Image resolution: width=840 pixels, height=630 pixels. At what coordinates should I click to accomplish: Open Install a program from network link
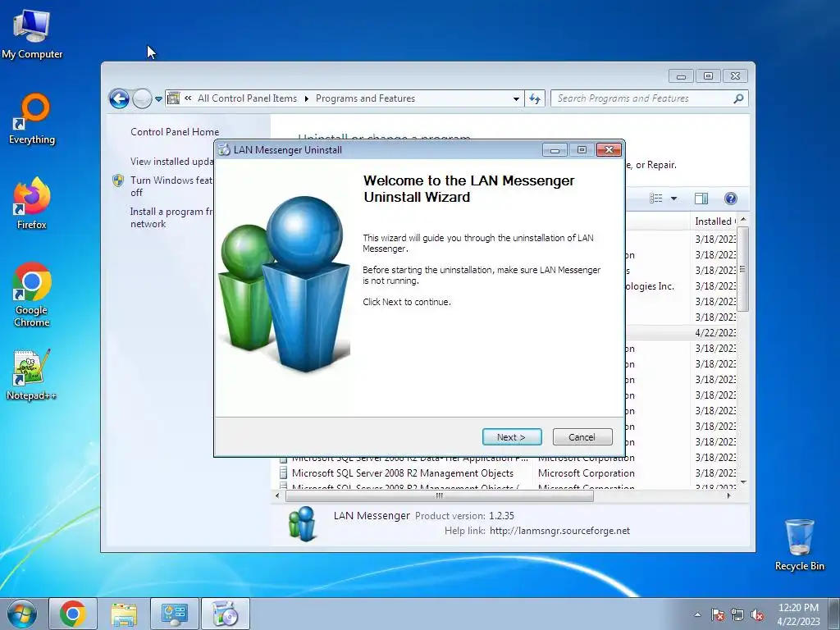[171, 217]
